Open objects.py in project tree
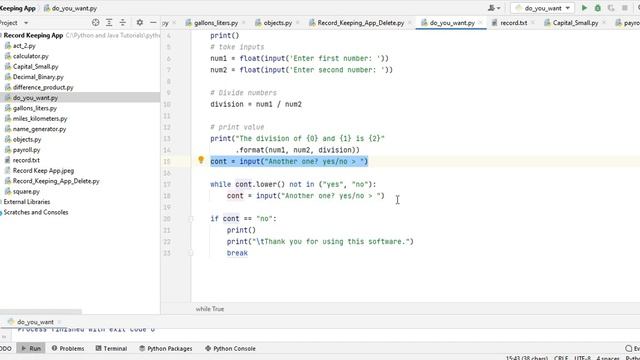The height and width of the screenshot is (360, 640). click(27, 139)
